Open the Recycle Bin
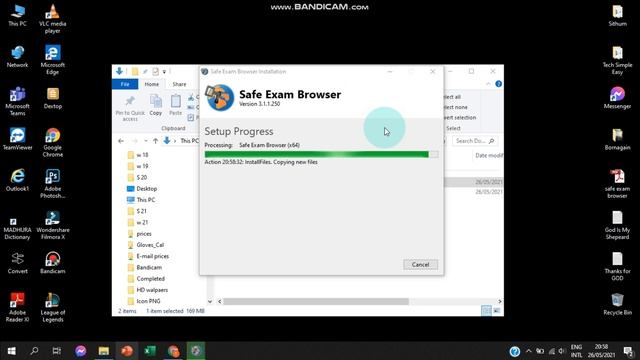This screenshot has width=640, height=360. pos(618,304)
